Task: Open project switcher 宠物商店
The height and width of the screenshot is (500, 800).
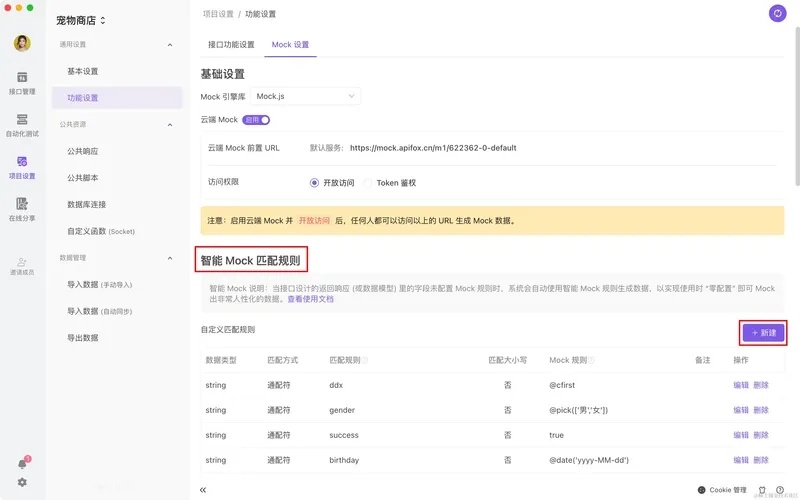Action: tap(81, 20)
